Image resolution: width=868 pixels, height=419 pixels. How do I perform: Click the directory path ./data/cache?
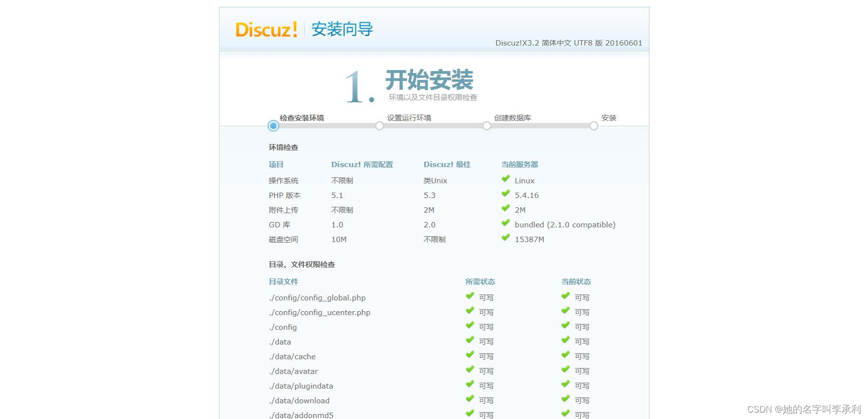click(x=292, y=356)
